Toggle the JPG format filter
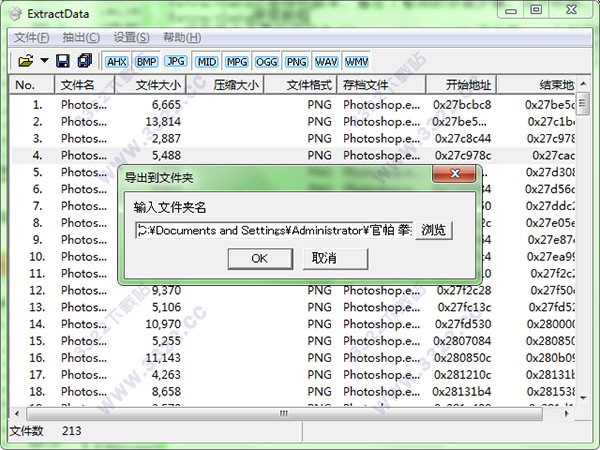This screenshot has height=450, width=600. click(176, 61)
